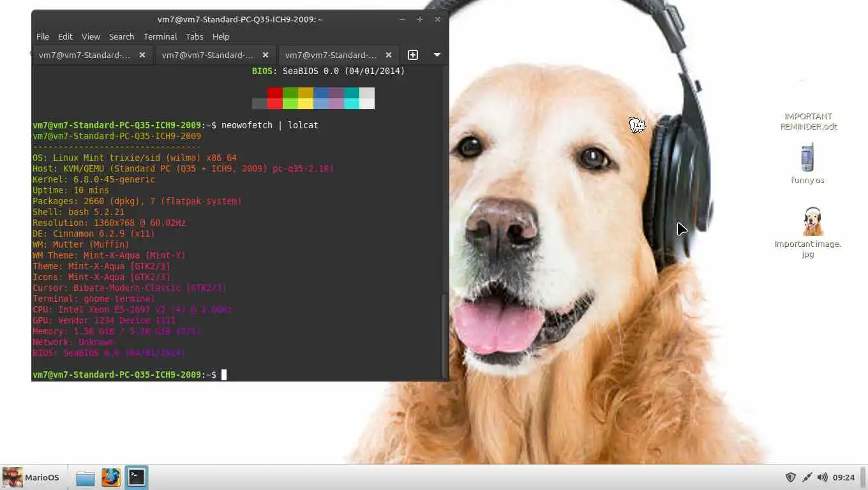Open the Edit menu in terminal
The width and height of the screenshot is (868, 490).
pos(65,36)
